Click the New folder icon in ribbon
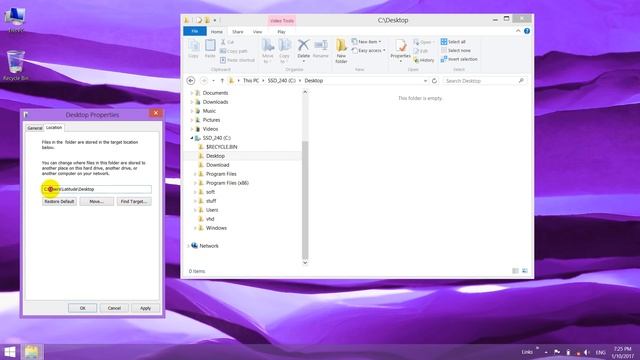Viewport: 640px width, 360px height. coord(341,51)
